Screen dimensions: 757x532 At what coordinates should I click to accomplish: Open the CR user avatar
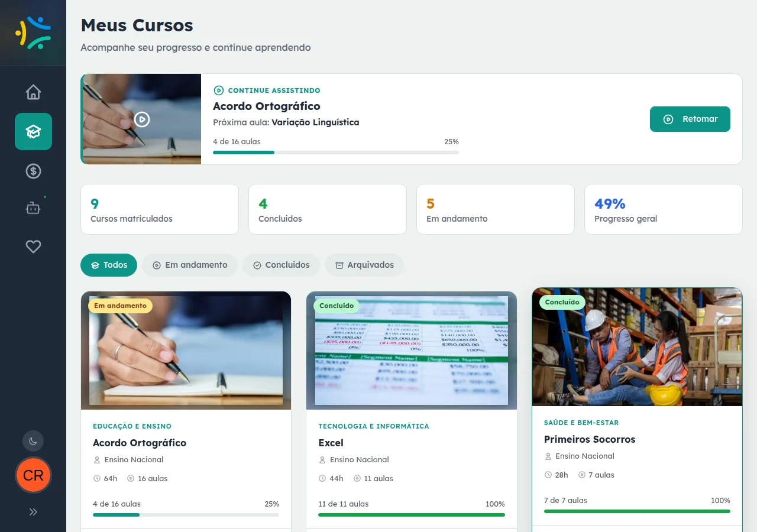point(33,475)
